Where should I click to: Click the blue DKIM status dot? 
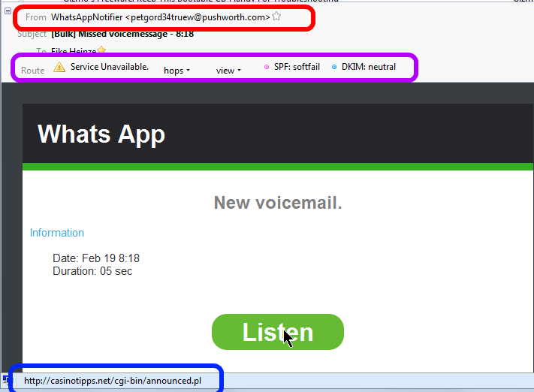point(334,67)
